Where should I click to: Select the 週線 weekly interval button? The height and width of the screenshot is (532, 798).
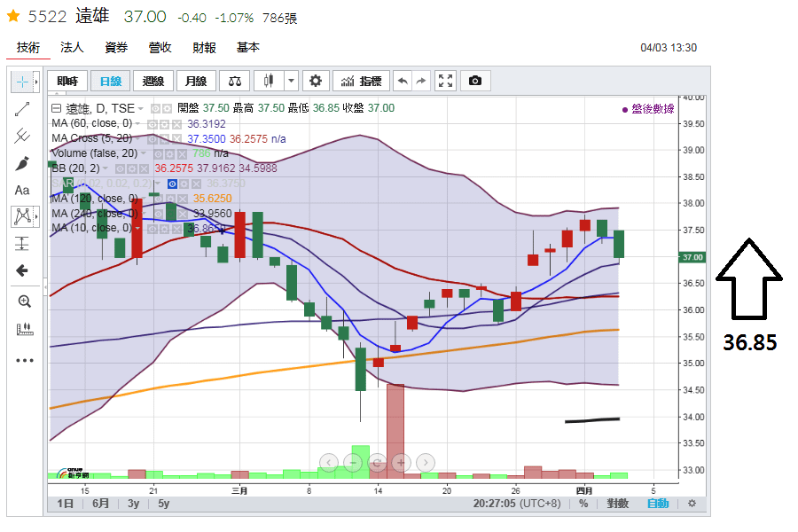pos(153,81)
